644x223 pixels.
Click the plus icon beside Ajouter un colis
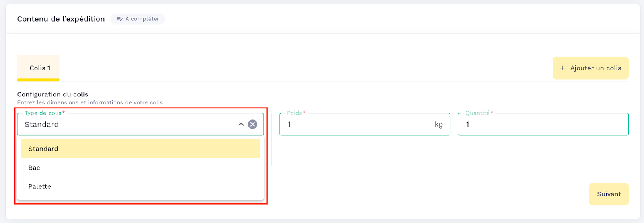click(562, 68)
